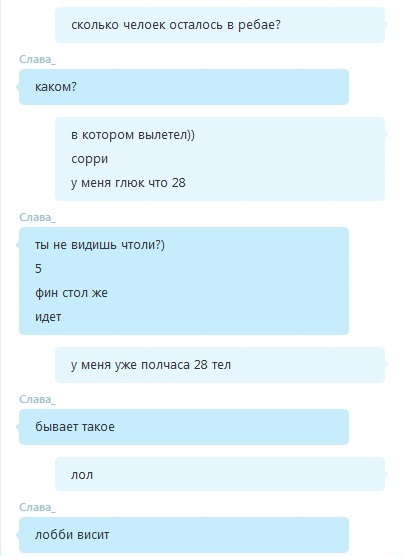Click the 'идет' message line

pos(48,317)
